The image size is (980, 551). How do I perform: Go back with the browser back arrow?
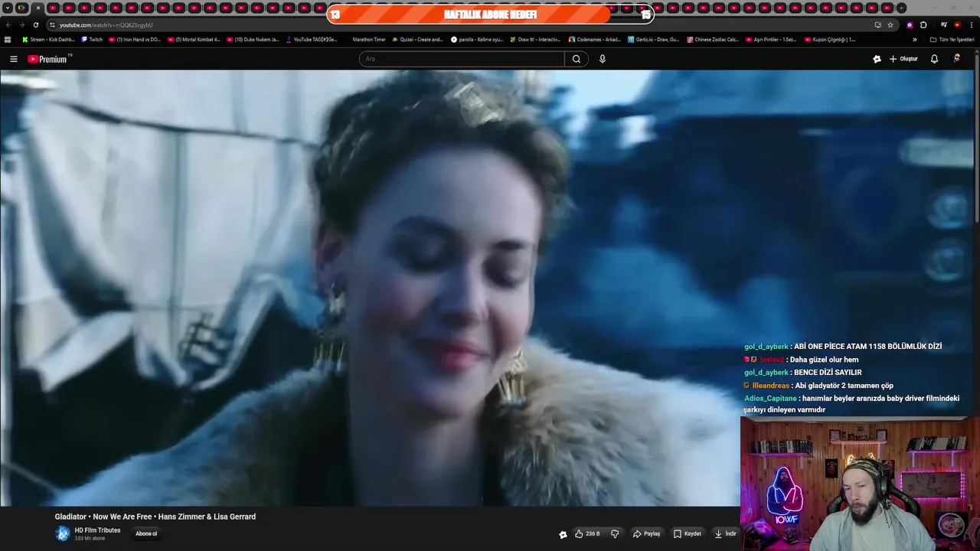(x=8, y=24)
